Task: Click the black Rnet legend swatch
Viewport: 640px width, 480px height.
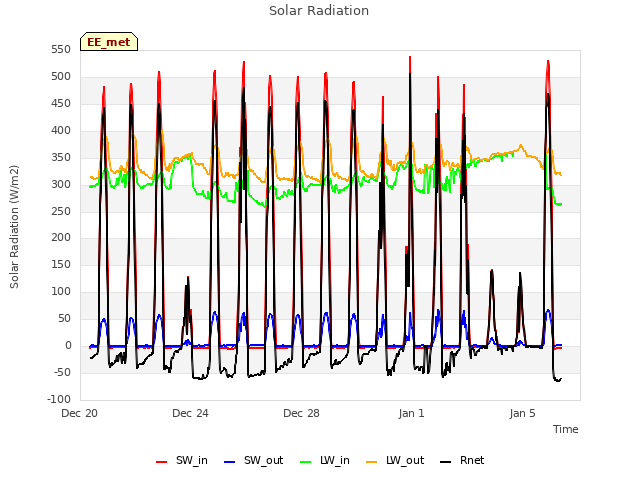Action: [446, 462]
